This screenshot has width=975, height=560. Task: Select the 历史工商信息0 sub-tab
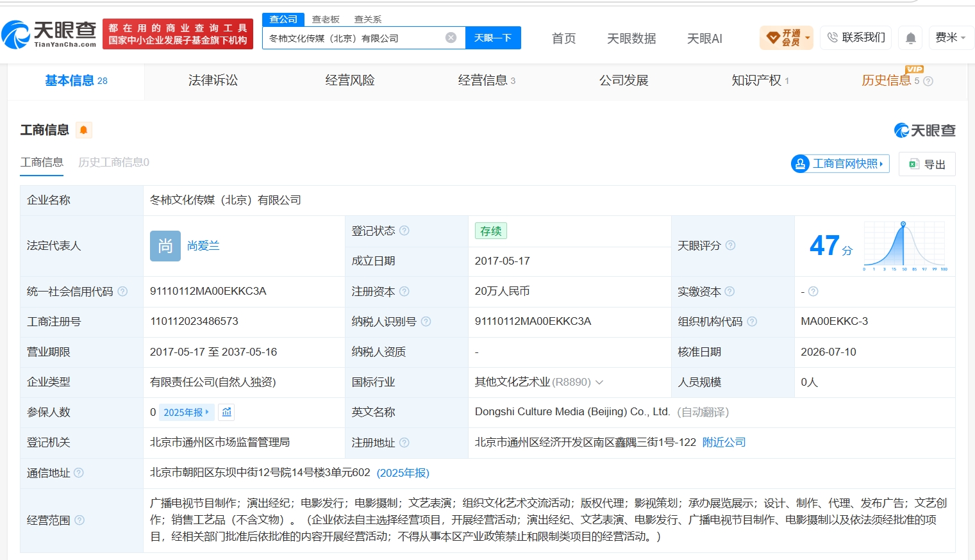pyautogui.click(x=113, y=163)
